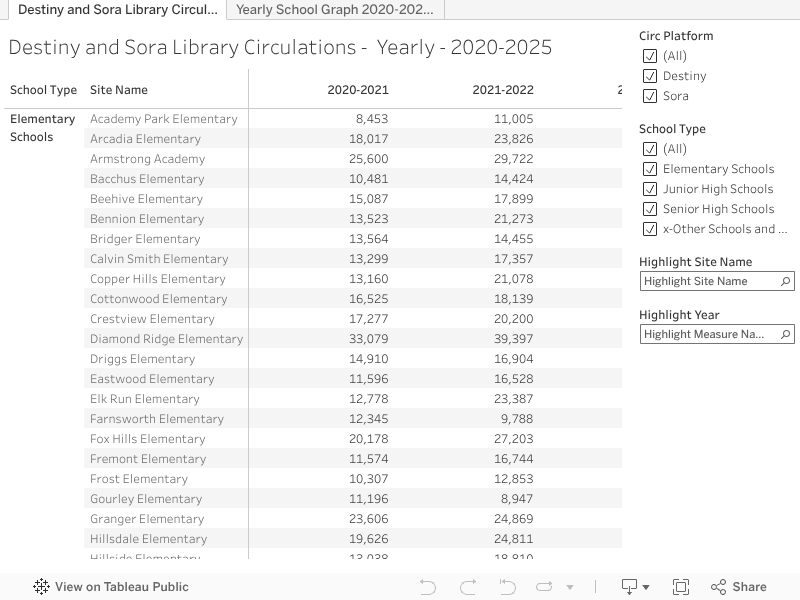Switch to Yearly School Graph tab
800x600 pixels.
335,10
